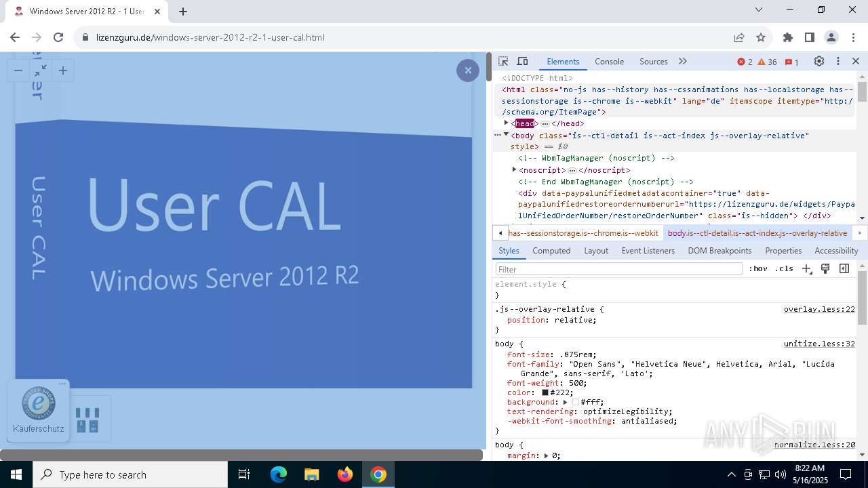This screenshot has width=868, height=488.
Task: Add a new style rule with plus icon
Action: (x=806, y=269)
